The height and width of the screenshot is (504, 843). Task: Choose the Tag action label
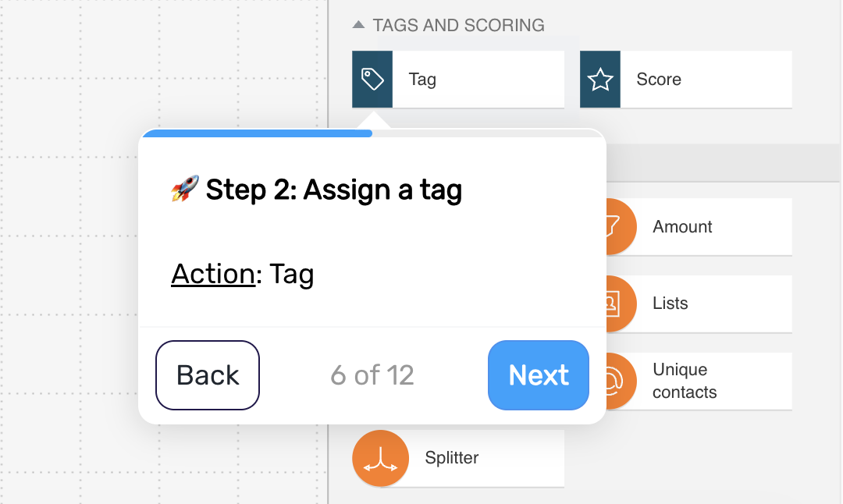click(422, 80)
